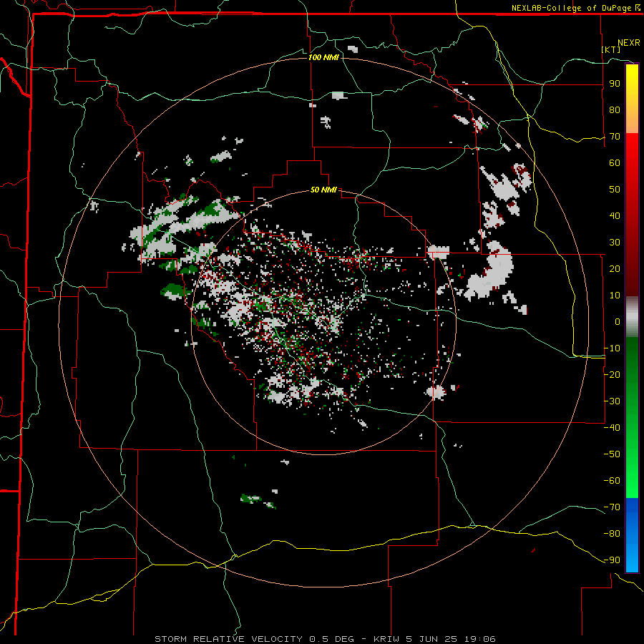This screenshot has width=644, height=644.
Task: Click the -20 value on the velocity scale
Action: click(x=612, y=374)
